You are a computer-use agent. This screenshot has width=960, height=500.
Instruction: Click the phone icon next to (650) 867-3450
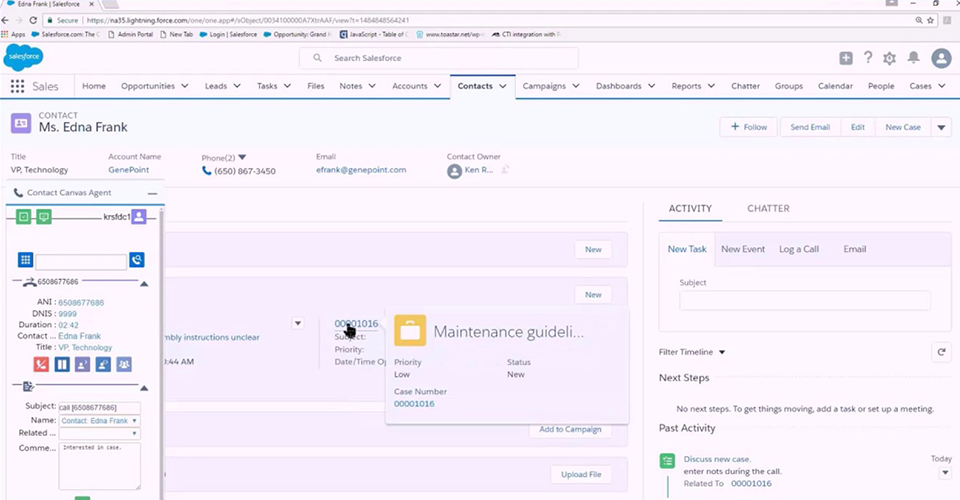(x=206, y=171)
